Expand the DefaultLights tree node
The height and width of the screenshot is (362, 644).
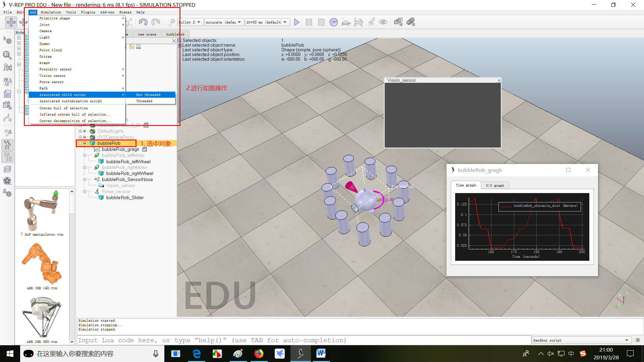coord(80,131)
